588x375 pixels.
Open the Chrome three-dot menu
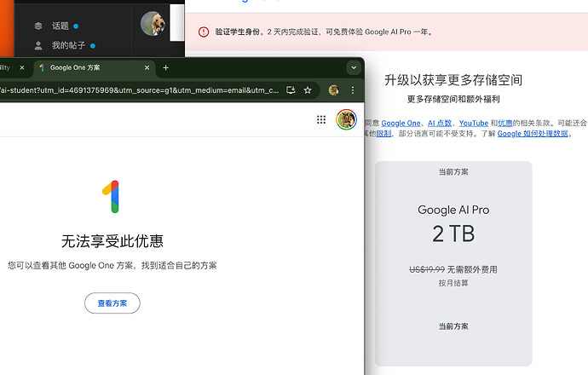pyautogui.click(x=353, y=90)
